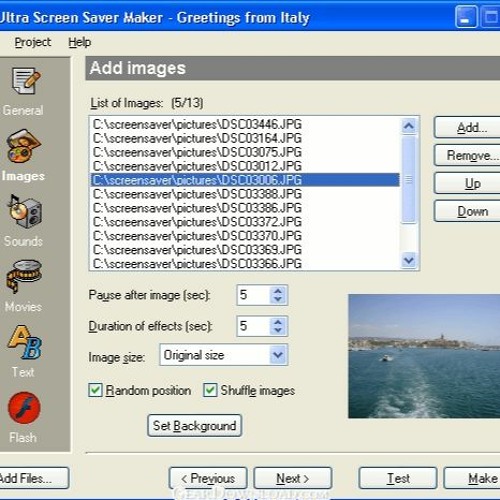Viewport: 500px width, 500px height.
Task: Increase Duration of effects value
Action: (278, 322)
